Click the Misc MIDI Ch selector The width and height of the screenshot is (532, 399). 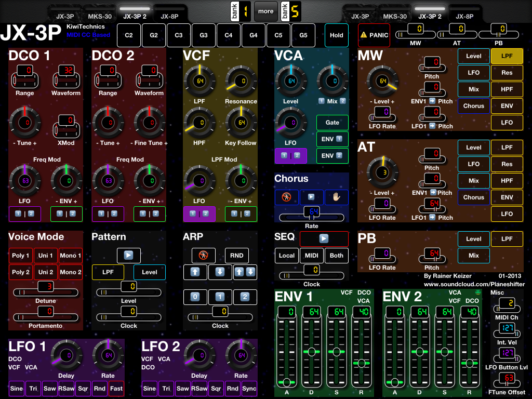507,305
